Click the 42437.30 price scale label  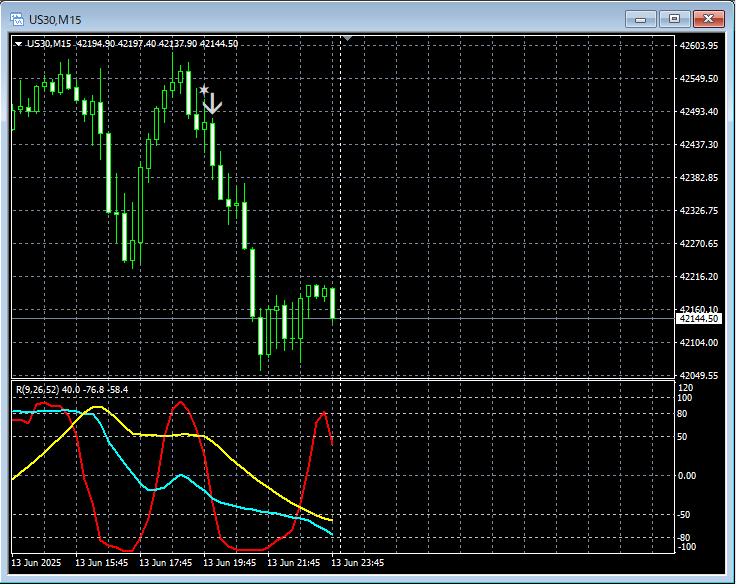(698, 144)
